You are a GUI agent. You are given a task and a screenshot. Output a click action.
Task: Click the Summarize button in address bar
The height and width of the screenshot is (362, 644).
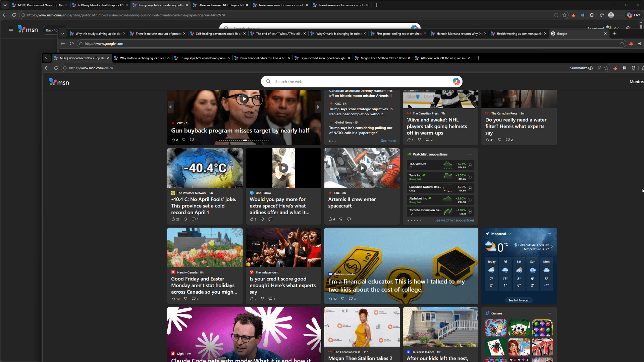tap(581, 68)
